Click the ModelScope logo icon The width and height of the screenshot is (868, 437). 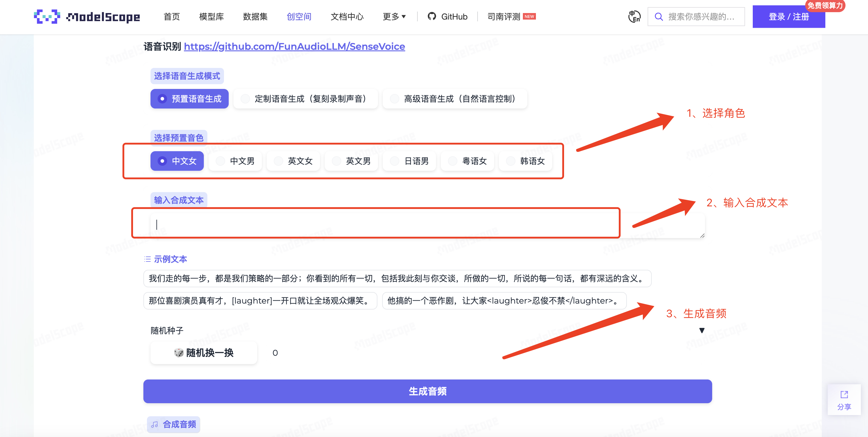point(47,17)
